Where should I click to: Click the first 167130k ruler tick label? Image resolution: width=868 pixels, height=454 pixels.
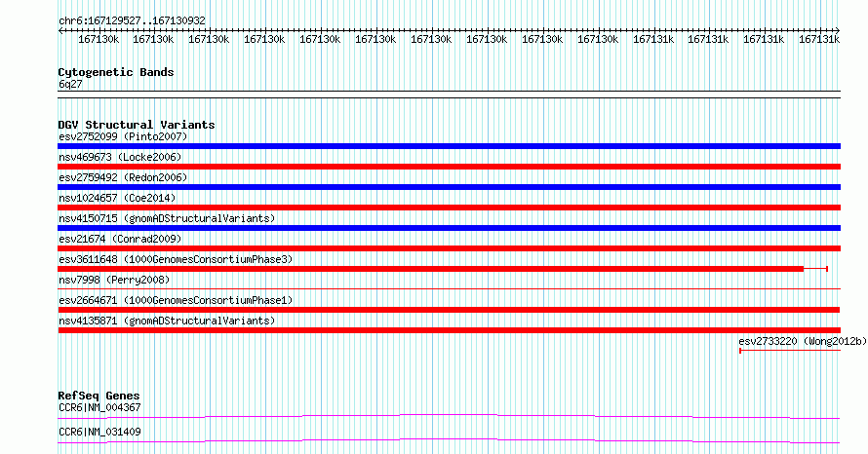pyautogui.click(x=99, y=40)
